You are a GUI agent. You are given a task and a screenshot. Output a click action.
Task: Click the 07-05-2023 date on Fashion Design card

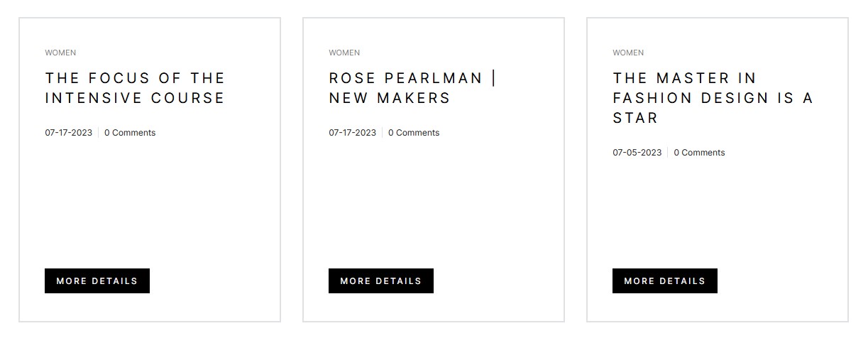pyautogui.click(x=637, y=153)
